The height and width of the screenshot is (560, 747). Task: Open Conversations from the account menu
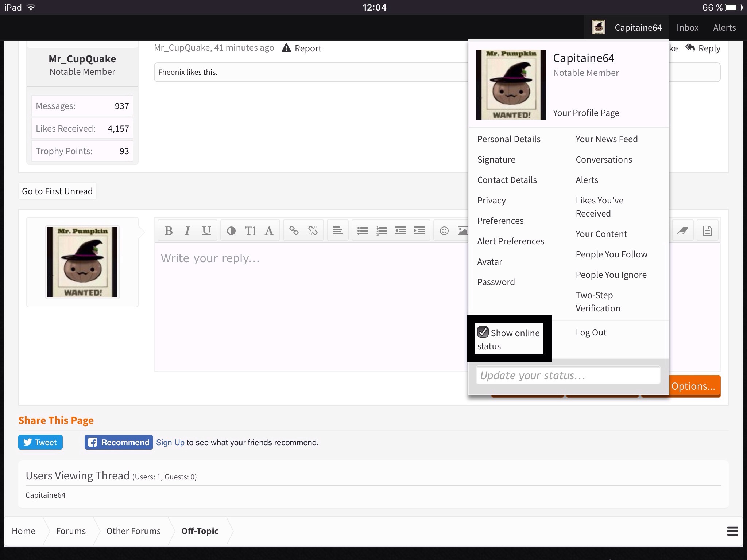pos(604,160)
